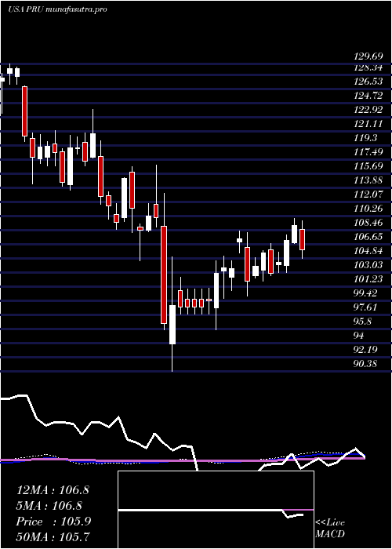Screen dimensions: 392x549
Task: Click the 12MA : 106.8 readout
Action: (53, 490)
